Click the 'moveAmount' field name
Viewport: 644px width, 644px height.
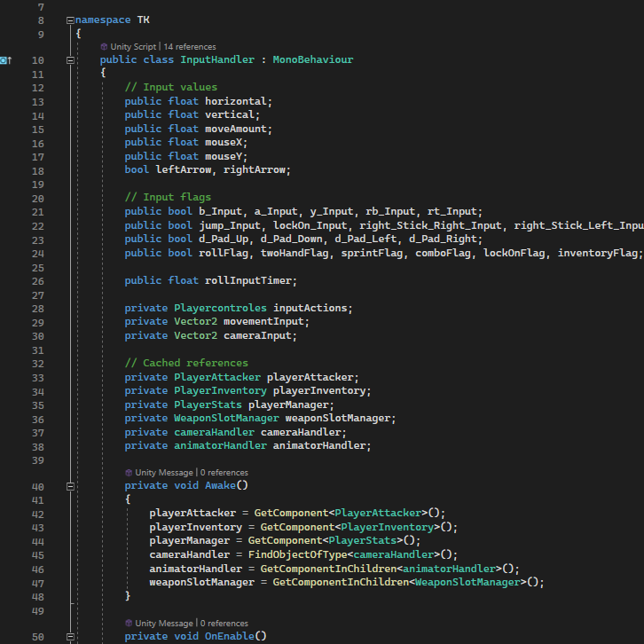point(236,129)
